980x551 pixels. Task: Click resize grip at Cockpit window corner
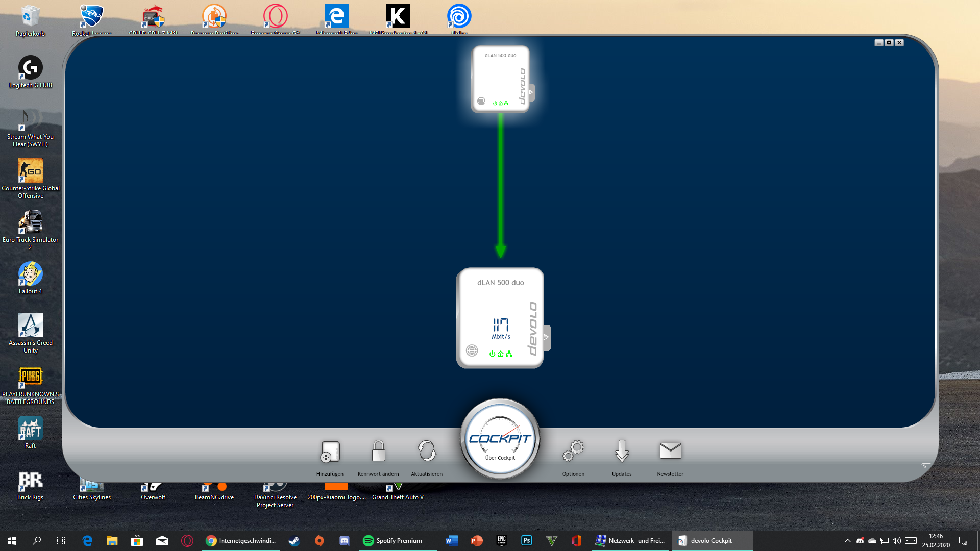(925, 467)
